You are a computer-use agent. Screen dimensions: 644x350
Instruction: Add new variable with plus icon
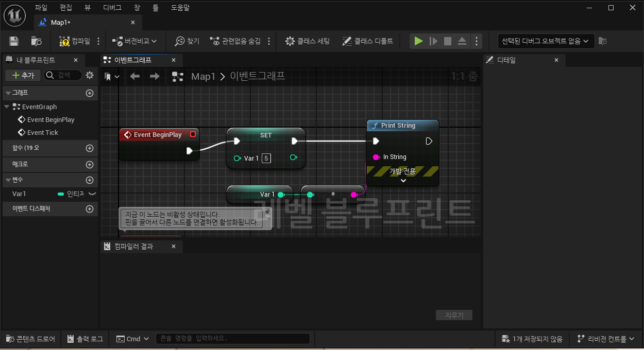[90, 180]
